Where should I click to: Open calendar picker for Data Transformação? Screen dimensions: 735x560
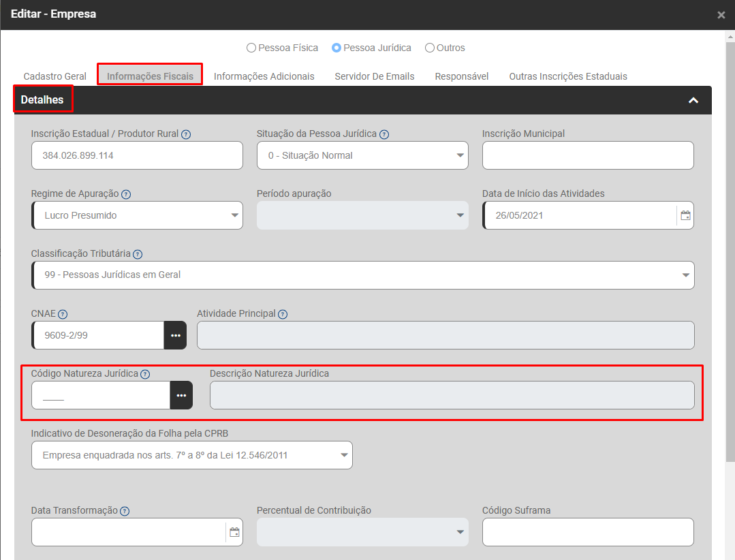point(234,532)
